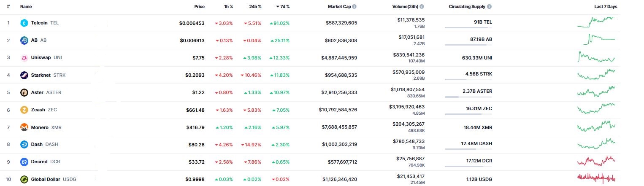644x186 pixels.
Task: Click the Monero logo icon
Action: tap(24, 127)
